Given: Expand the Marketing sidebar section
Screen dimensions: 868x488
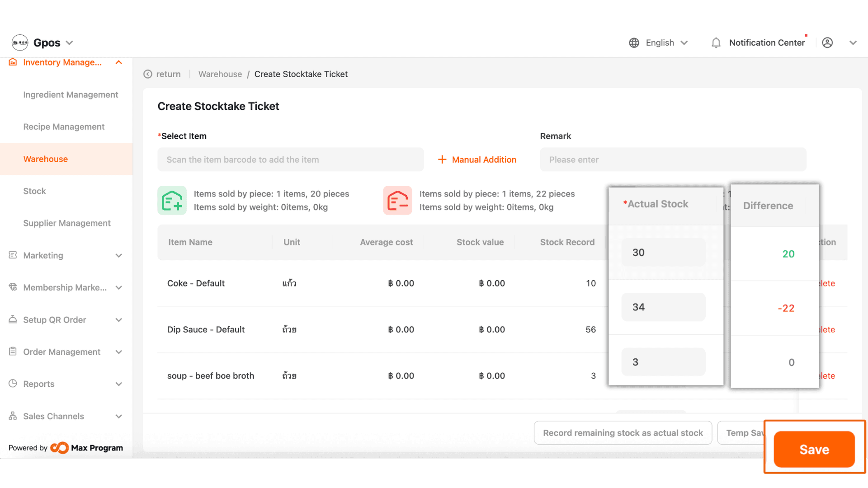Looking at the screenshot, I should tap(118, 255).
